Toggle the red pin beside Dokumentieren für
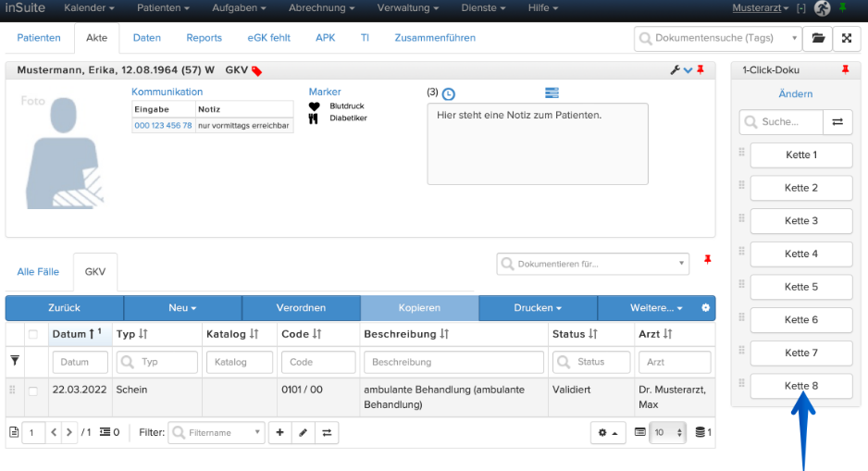868x471 pixels. (708, 260)
